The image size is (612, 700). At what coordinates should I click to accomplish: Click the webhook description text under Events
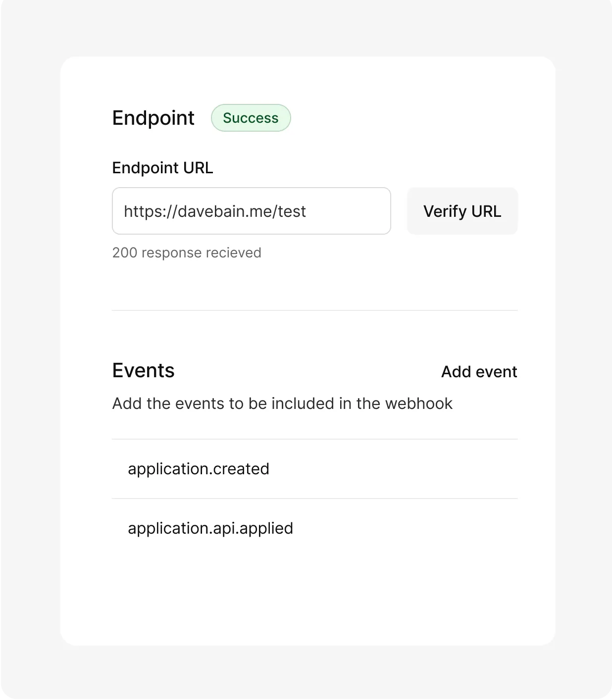(282, 403)
